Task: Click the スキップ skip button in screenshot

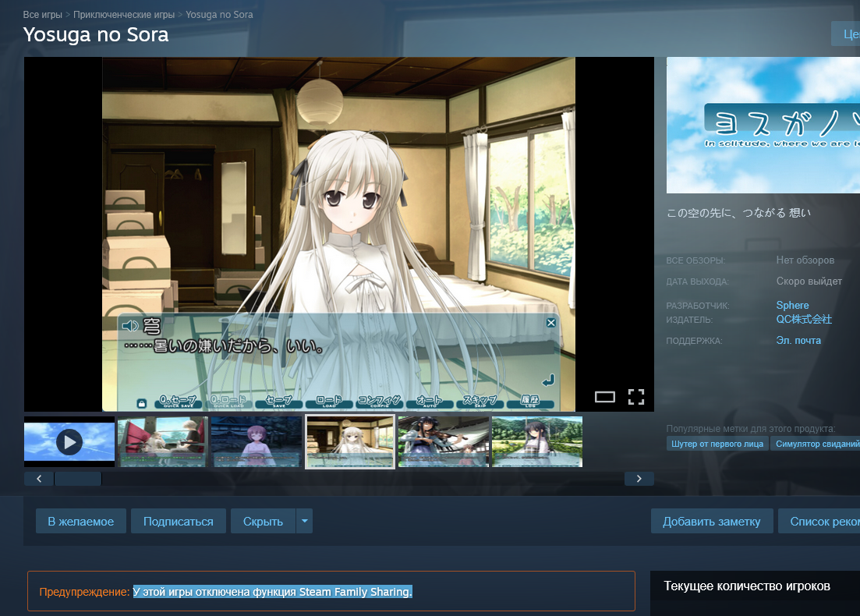Action: 480,402
